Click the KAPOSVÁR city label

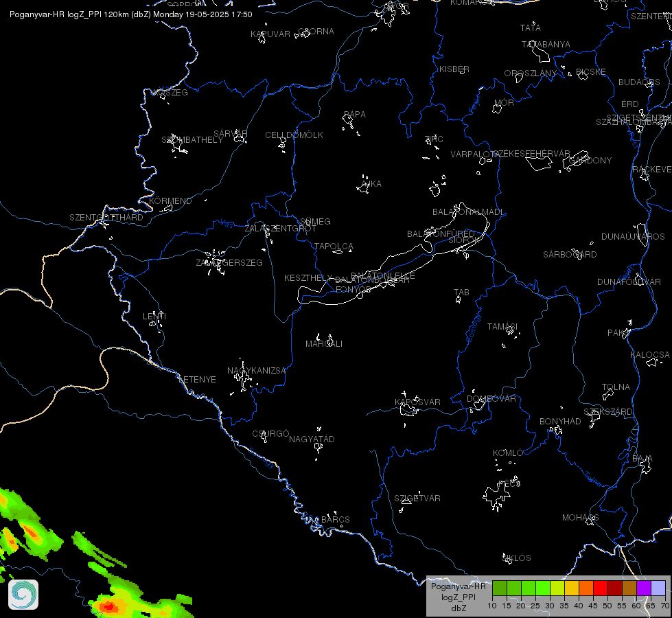click(417, 402)
